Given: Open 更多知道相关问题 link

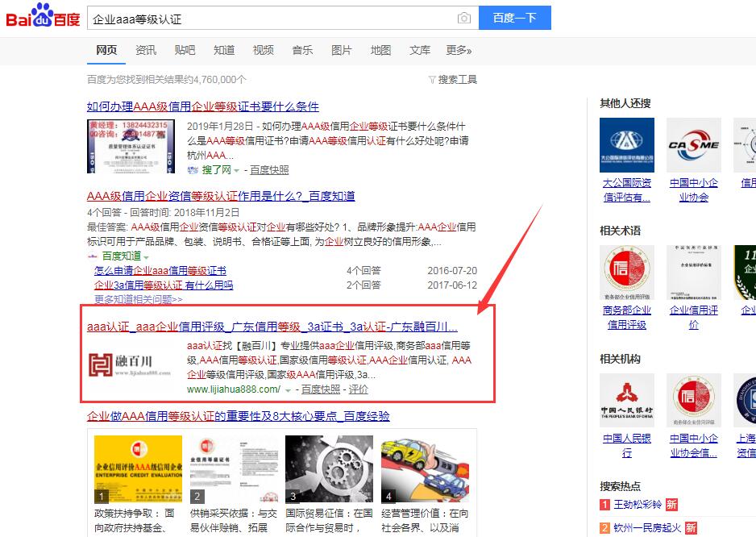Looking at the screenshot, I should (x=138, y=299).
